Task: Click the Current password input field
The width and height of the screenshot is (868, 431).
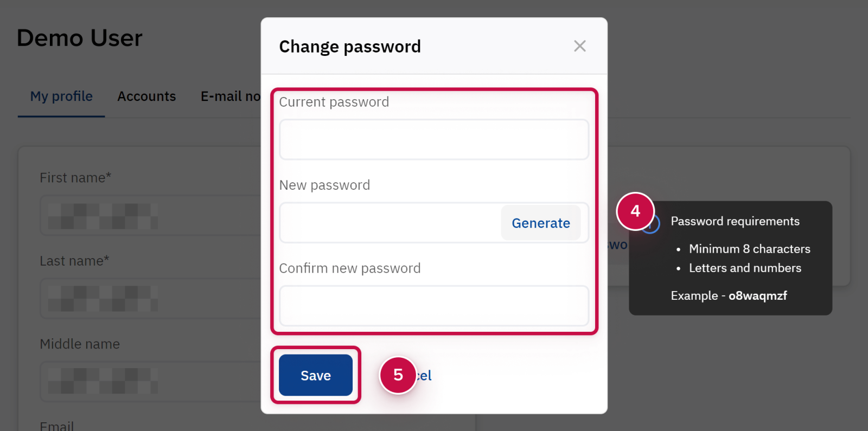Action: point(433,140)
